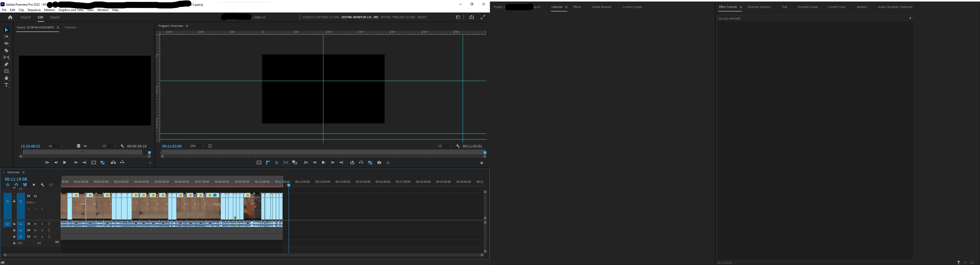Toggle Snap in Timeline magnet icon

(16, 185)
